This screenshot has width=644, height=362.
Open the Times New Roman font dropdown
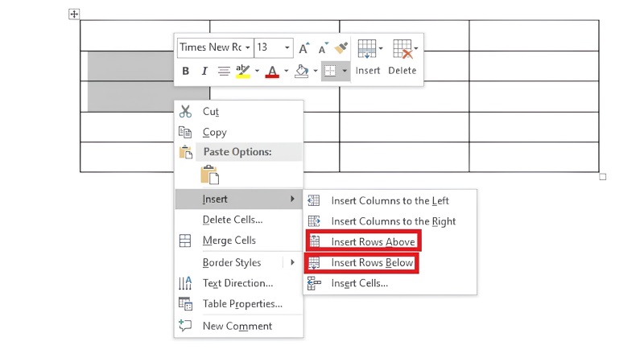pos(248,47)
